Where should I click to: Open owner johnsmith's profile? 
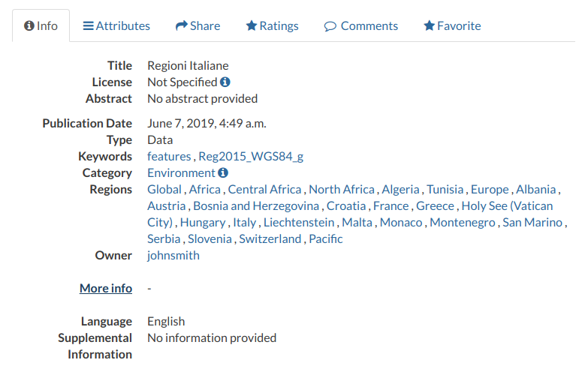(x=173, y=255)
